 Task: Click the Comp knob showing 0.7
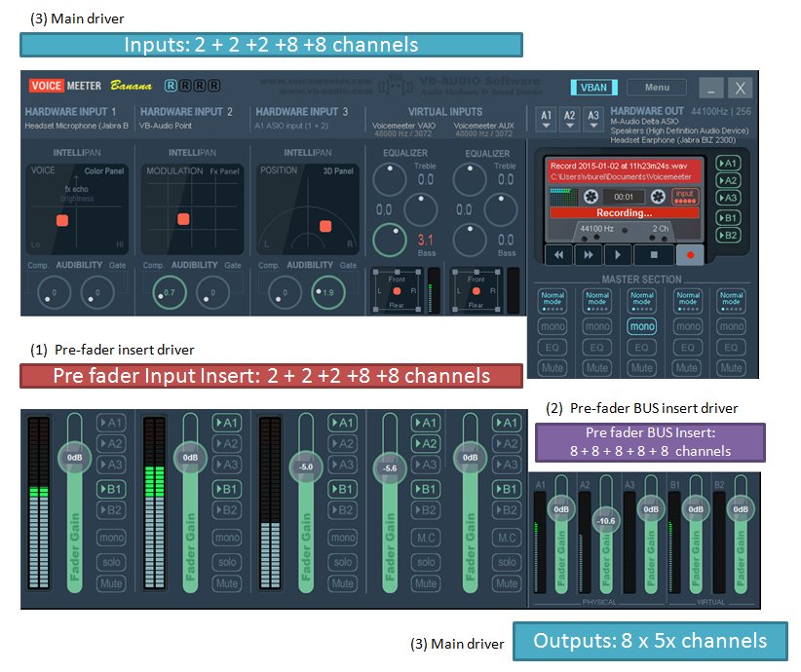pyautogui.click(x=170, y=292)
